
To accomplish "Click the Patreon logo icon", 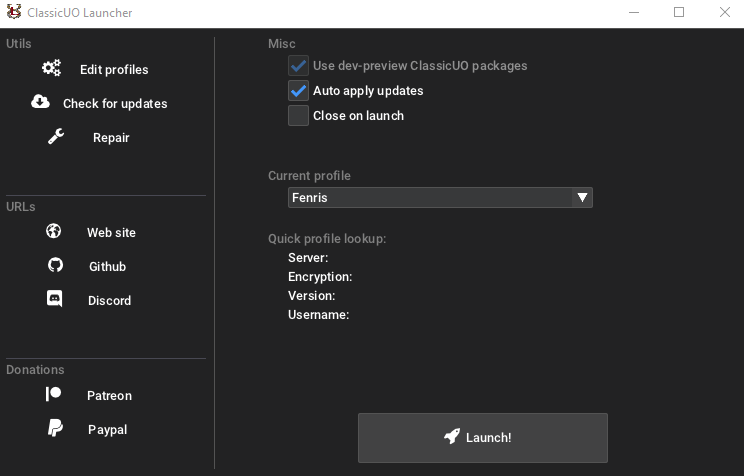I will pos(54,395).
